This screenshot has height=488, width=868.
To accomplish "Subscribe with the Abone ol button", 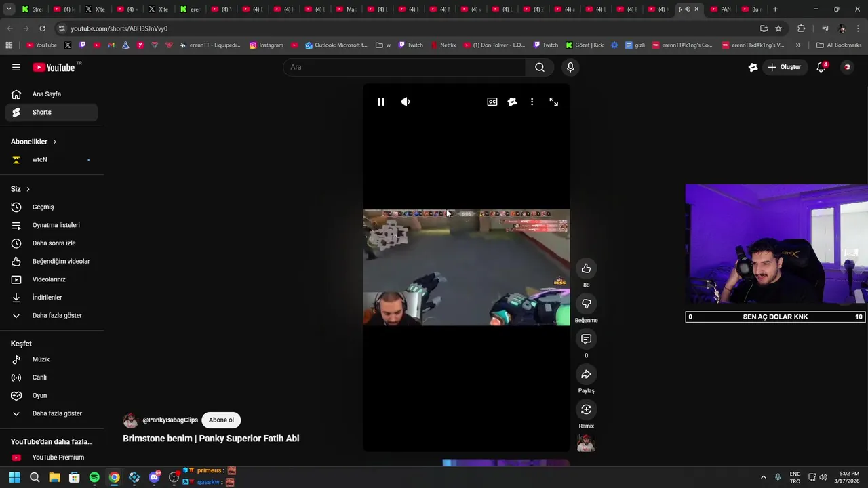I will pyautogui.click(x=221, y=420).
